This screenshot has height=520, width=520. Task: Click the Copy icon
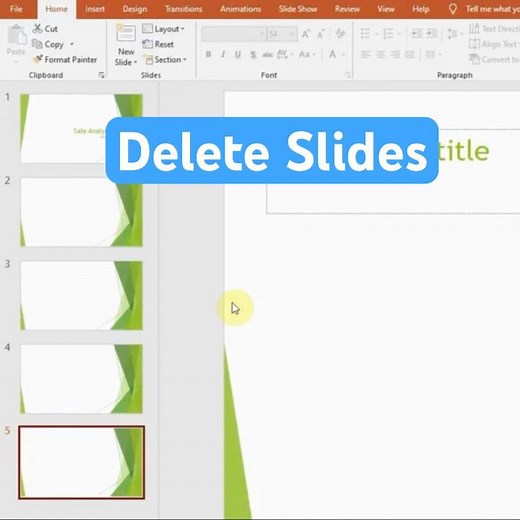(37, 44)
